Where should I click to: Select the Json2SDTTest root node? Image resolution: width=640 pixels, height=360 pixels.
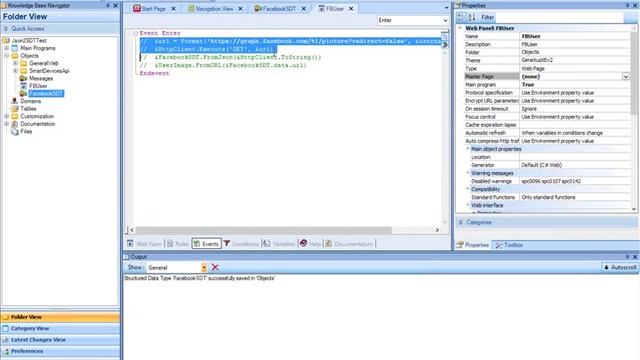(x=29, y=40)
